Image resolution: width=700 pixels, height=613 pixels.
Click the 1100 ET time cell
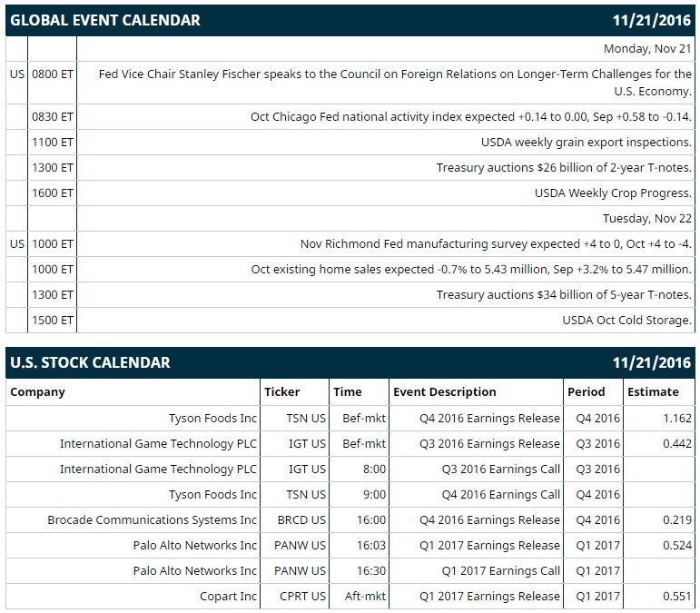coord(53,143)
